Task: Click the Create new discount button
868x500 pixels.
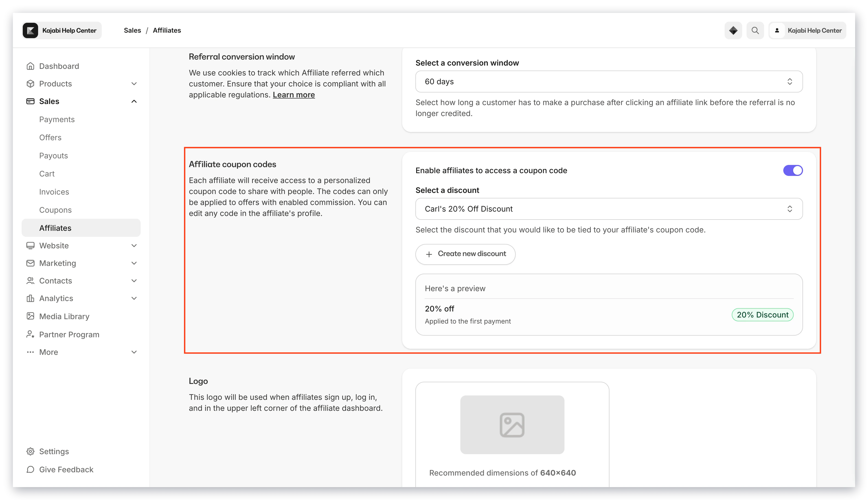Action: [x=465, y=254]
